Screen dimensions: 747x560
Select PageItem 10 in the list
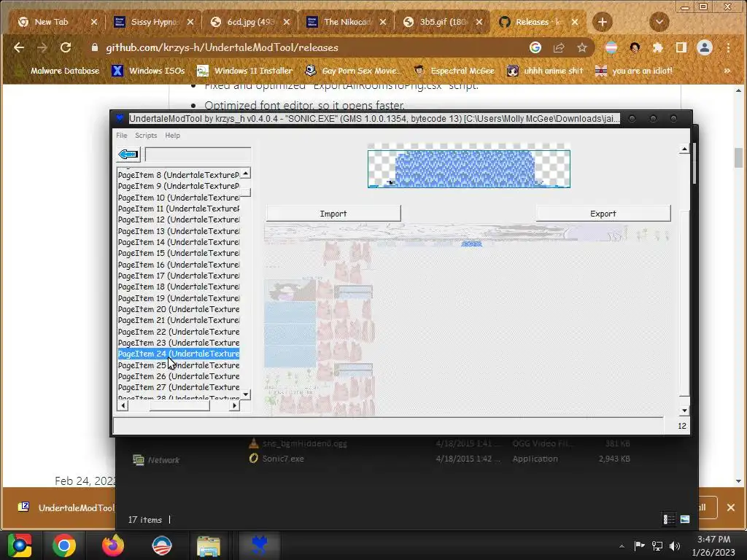(179, 197)
